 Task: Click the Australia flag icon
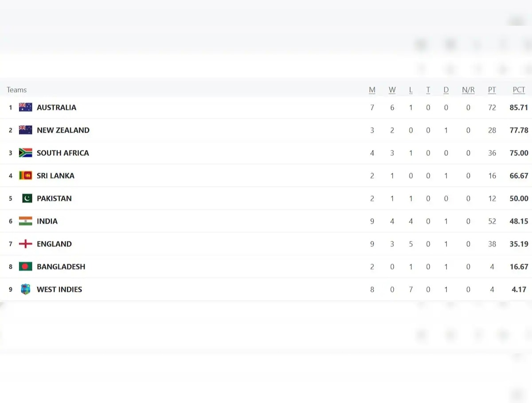[x=26, y=107]
